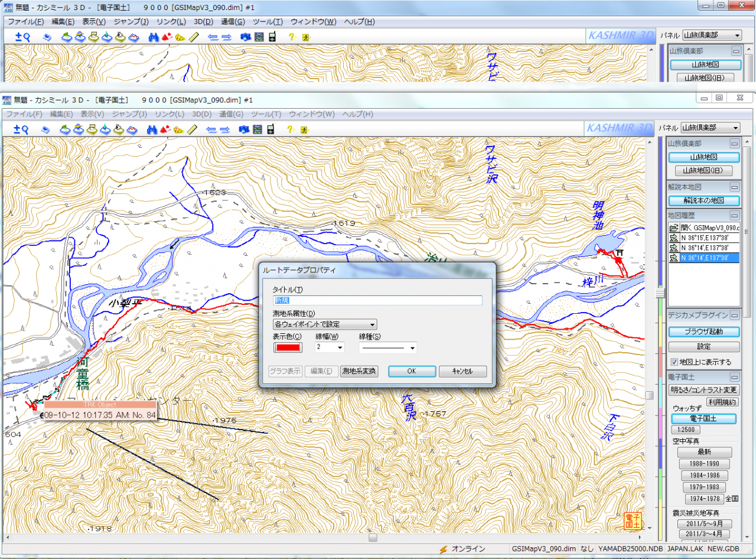Image resolution: width=756 pixels, height=559 pixels.
Task: Open the 表示(V) menu in the back window
Action: pos(94,22)
